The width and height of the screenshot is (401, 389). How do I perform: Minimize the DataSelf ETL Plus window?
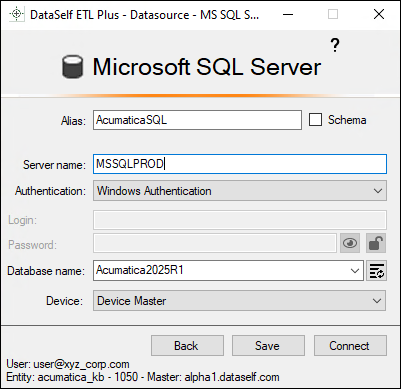288,14
